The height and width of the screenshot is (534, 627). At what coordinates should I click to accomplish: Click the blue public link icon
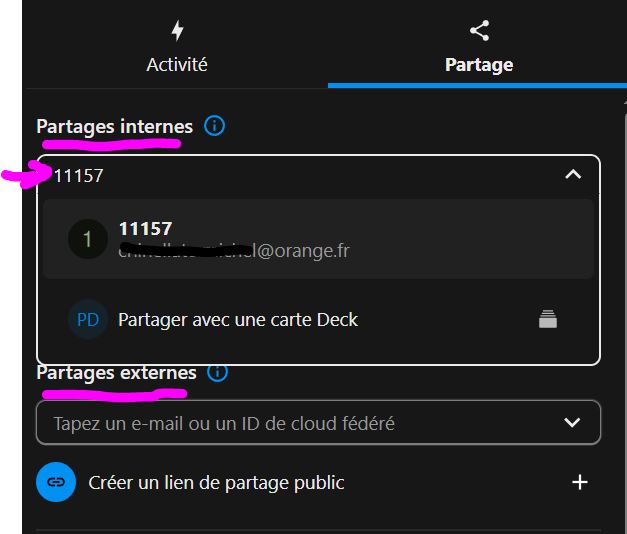(56, 482)
